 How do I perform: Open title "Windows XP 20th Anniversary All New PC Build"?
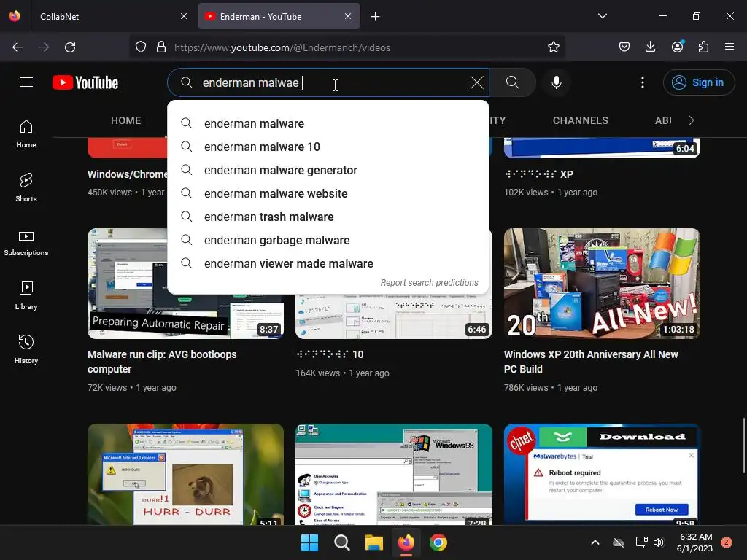coord(591,362)
